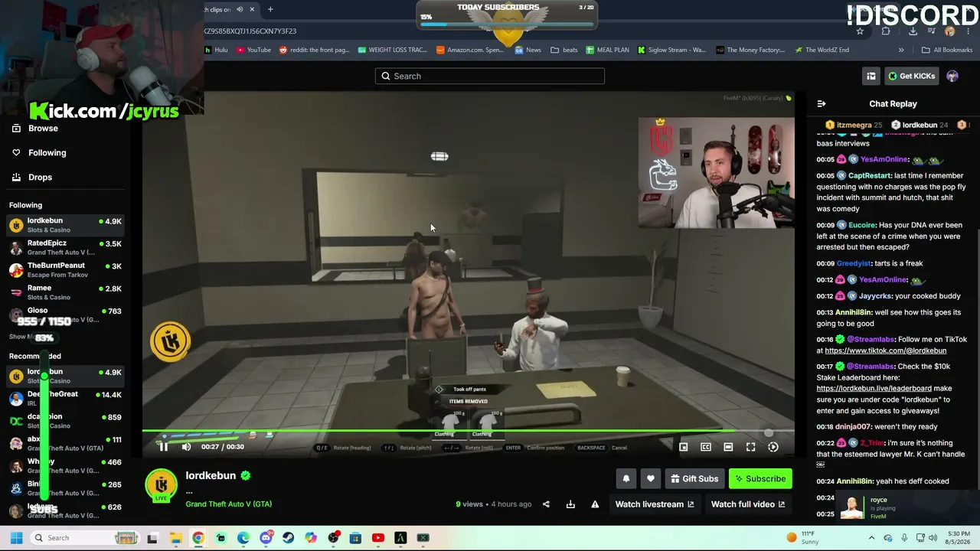This screenshot has height=551, width=980.
Task: Open Microsoft Edge from the taskbar
Action: click(x=243, y=538)
